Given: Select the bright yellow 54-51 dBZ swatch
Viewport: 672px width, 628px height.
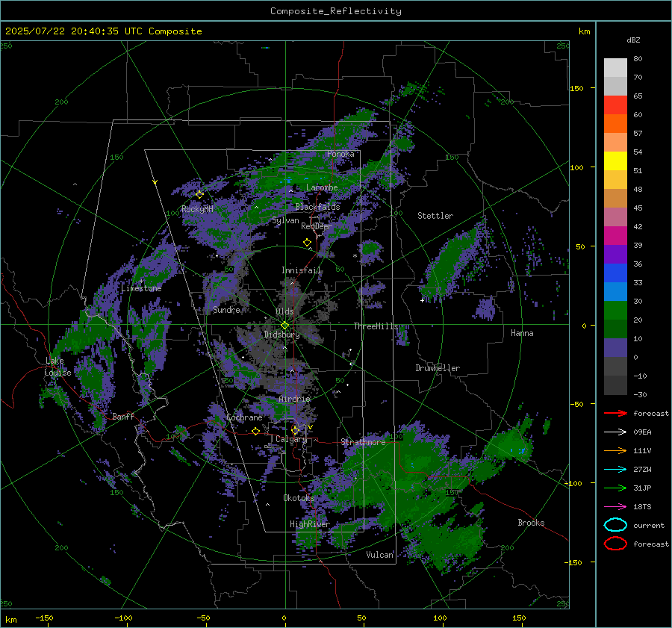Looking at the screenshot, I should coord(615,161).
